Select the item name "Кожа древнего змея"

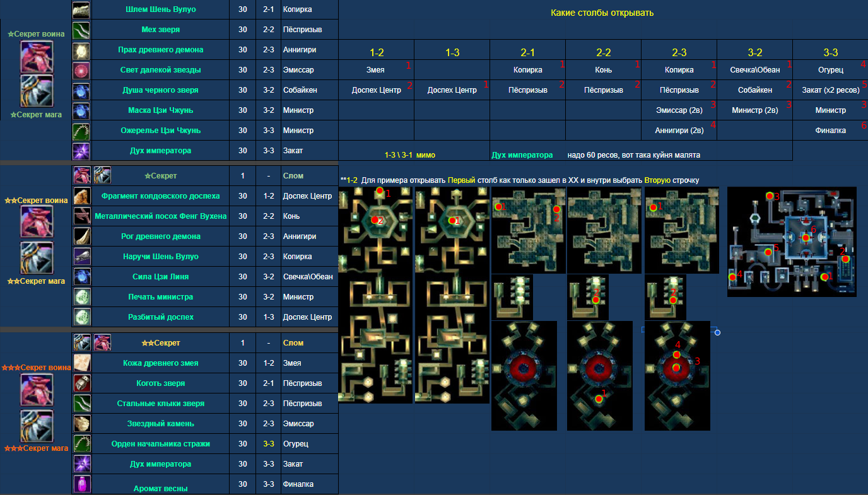click(160, 363)
